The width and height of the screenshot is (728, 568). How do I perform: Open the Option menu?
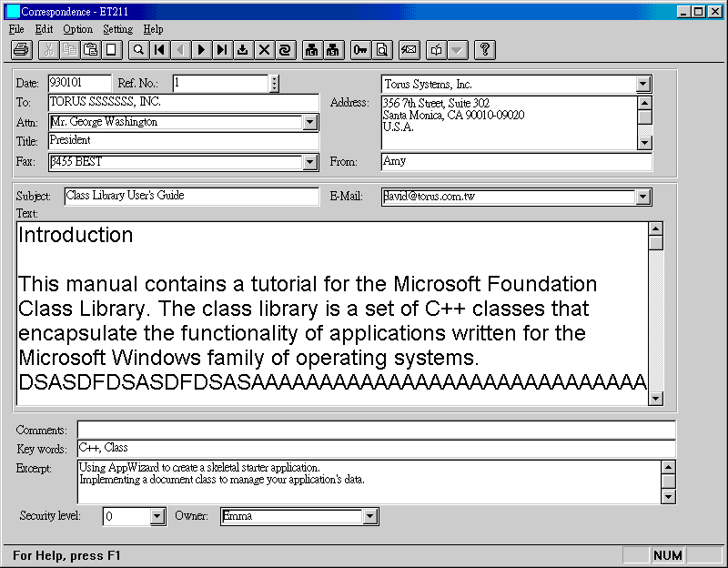(77, 29)
